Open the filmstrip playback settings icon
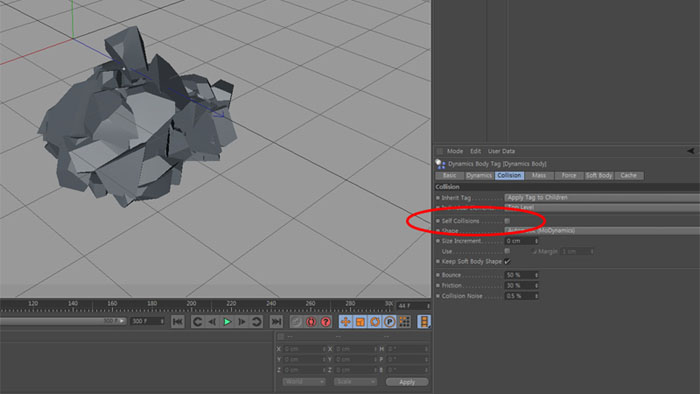 click(424, 321)
